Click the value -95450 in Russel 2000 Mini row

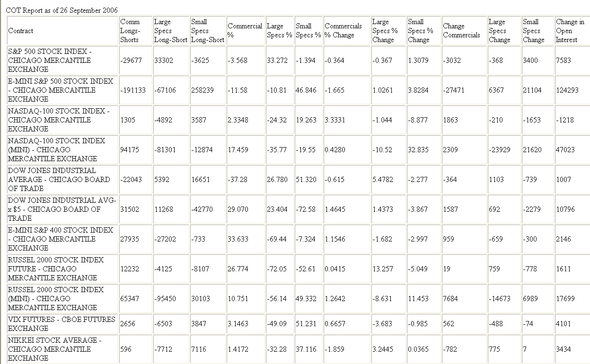165,299
